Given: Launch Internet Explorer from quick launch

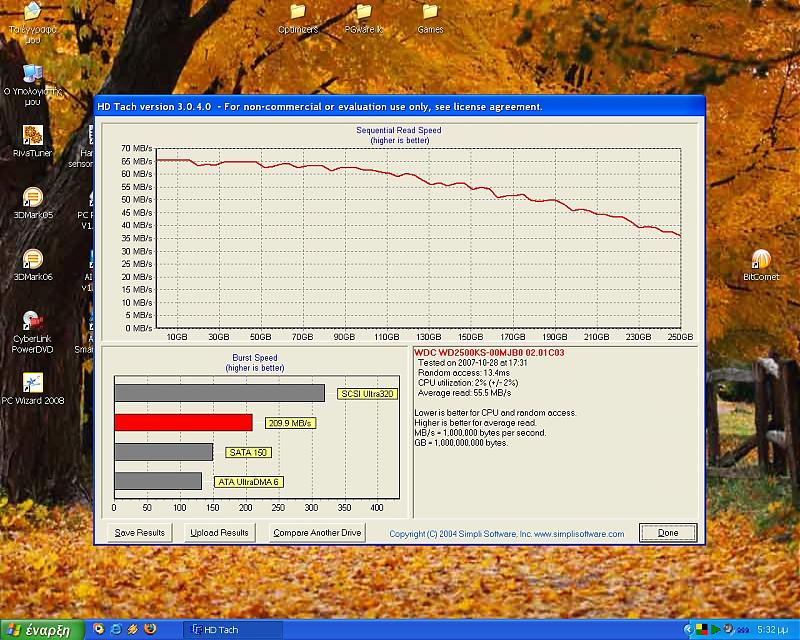Looking at the screenshot, I should tap(116, 630).
